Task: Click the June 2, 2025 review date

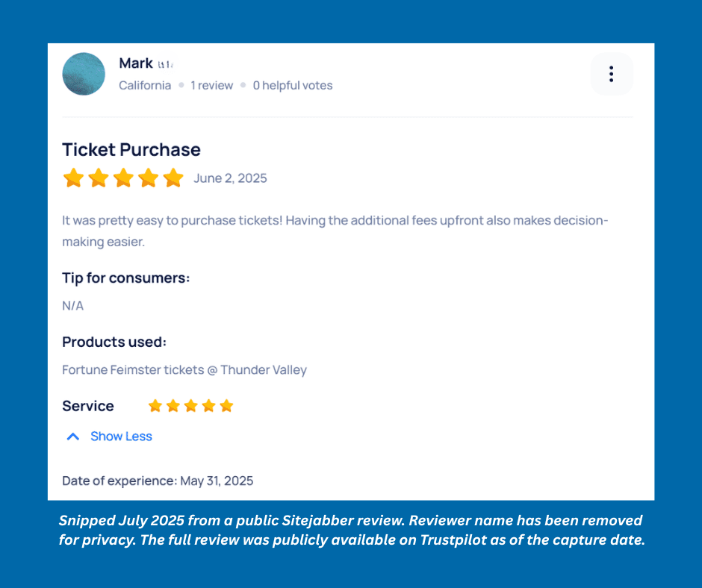Action: [230, 178]
